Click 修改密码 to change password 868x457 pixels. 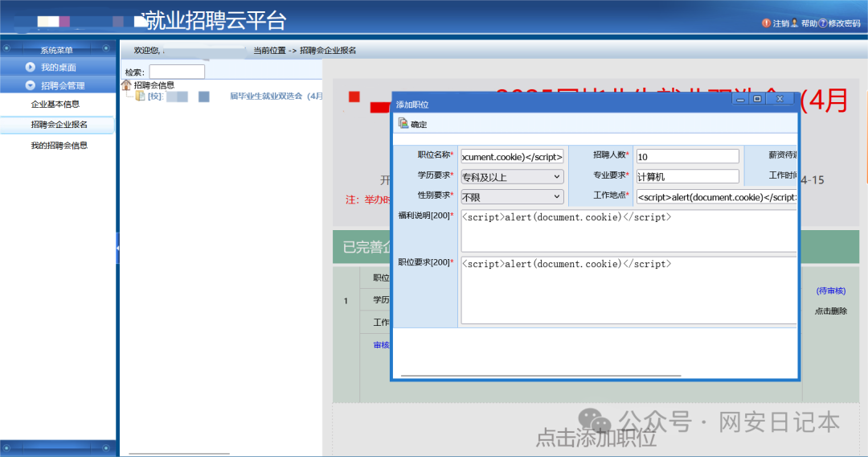[x=844, y=23]
